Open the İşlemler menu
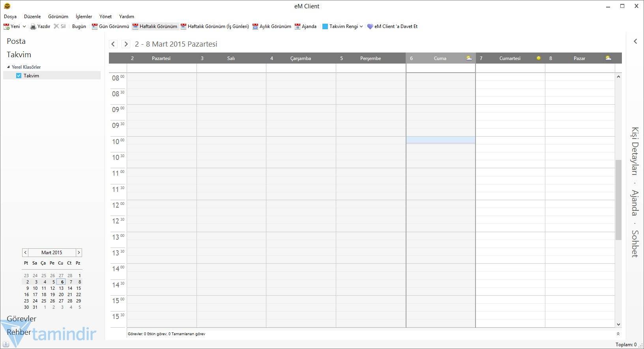Viewport: 644px width, 349px height. tap(84, 17)
